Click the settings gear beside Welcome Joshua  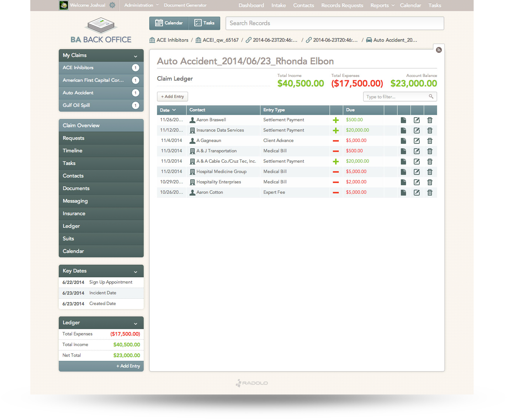(112, 5)
